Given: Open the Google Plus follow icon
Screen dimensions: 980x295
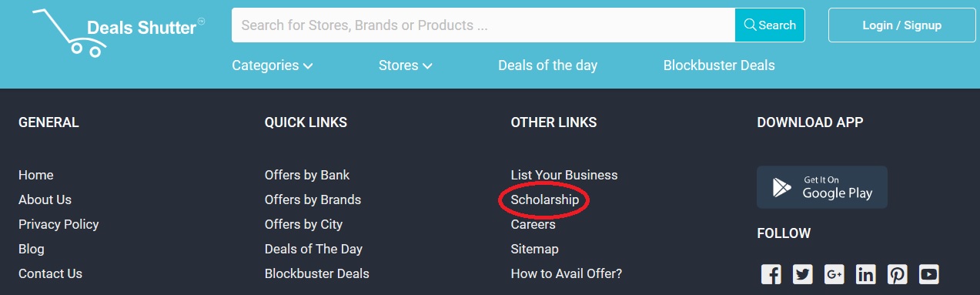Looking at the screenshot, I should (835, 273).
